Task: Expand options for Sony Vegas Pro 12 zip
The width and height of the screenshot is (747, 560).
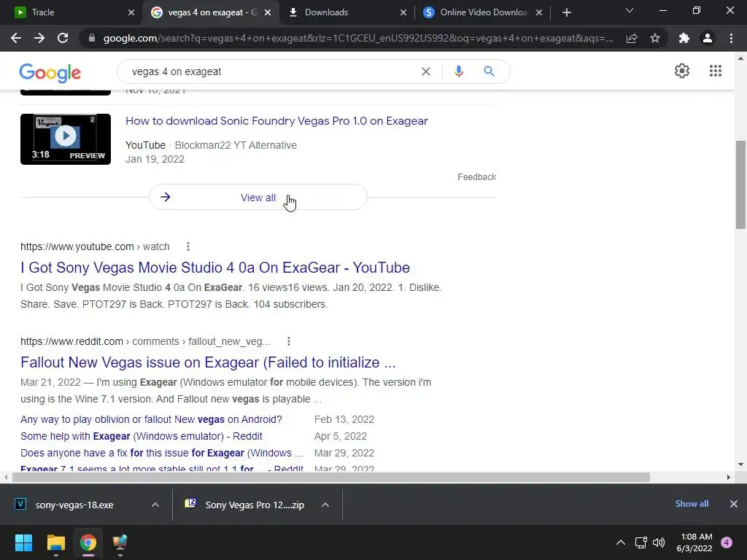Action: point(325,505)
